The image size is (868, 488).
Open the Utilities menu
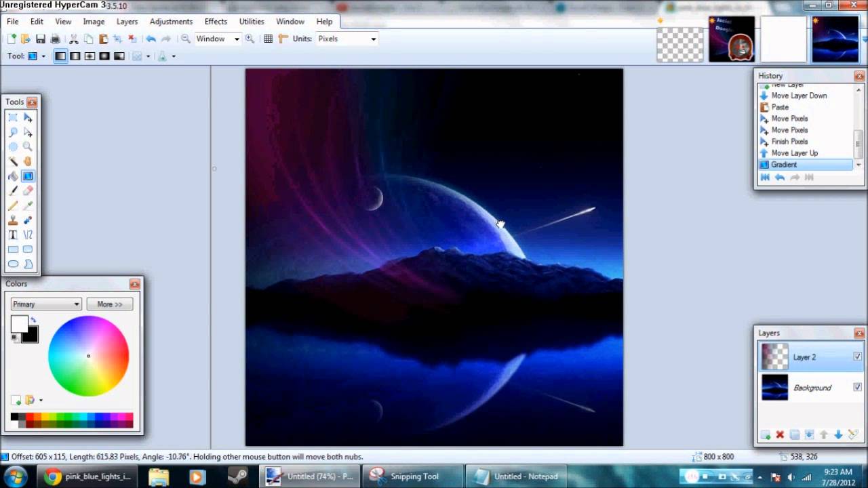(x=252, y=21)
